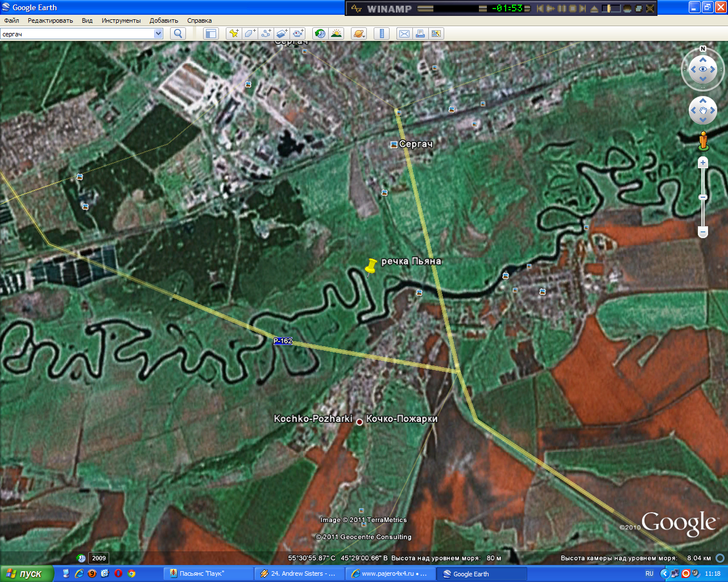The image size is (728, 582).
Task: Show the ruler measuring tool
Action: pyautogui.click(x=382, y=34)
